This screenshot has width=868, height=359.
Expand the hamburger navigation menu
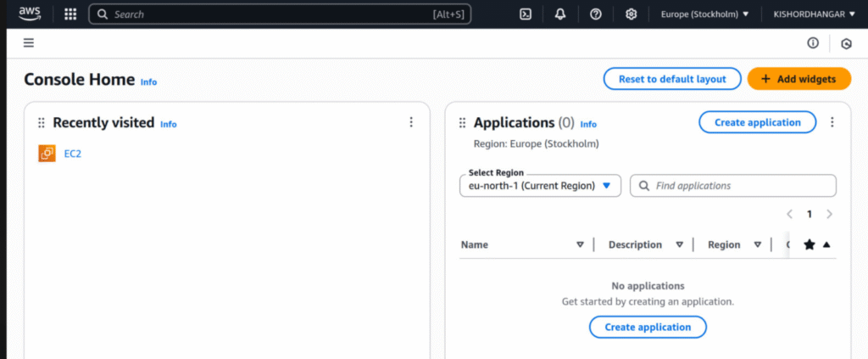[x=29, y=42]
